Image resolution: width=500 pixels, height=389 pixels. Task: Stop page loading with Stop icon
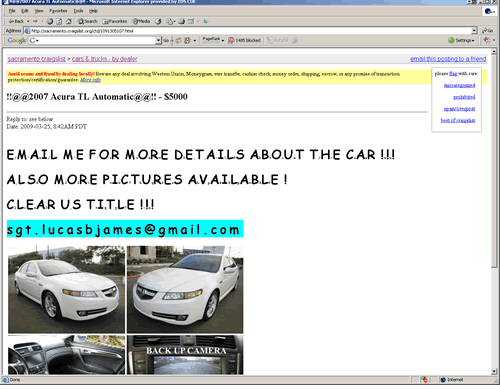(x=50, y=21)
